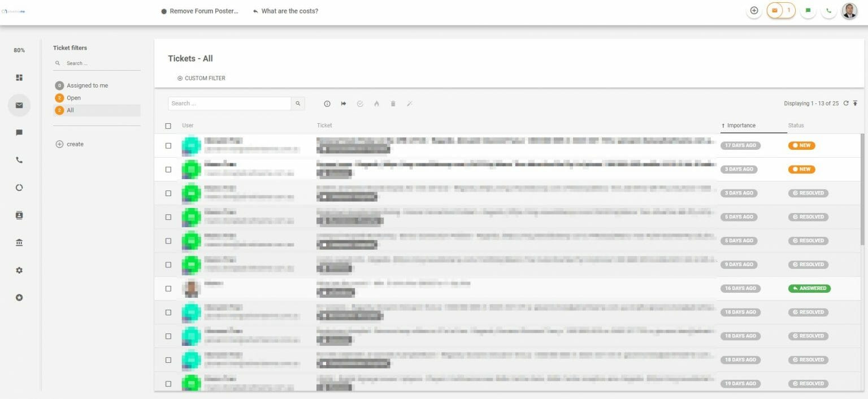Click the dashboard grid icon in sidebar

[19, 77]
